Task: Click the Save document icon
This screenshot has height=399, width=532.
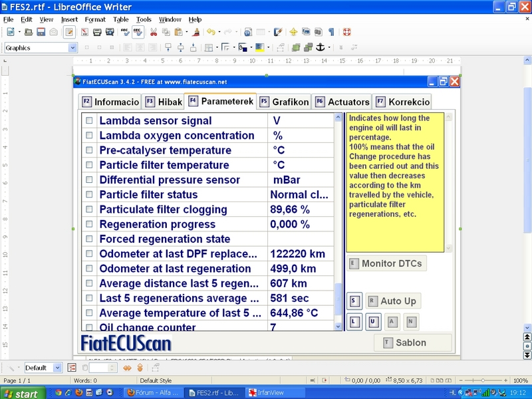Action: (41, 32)
